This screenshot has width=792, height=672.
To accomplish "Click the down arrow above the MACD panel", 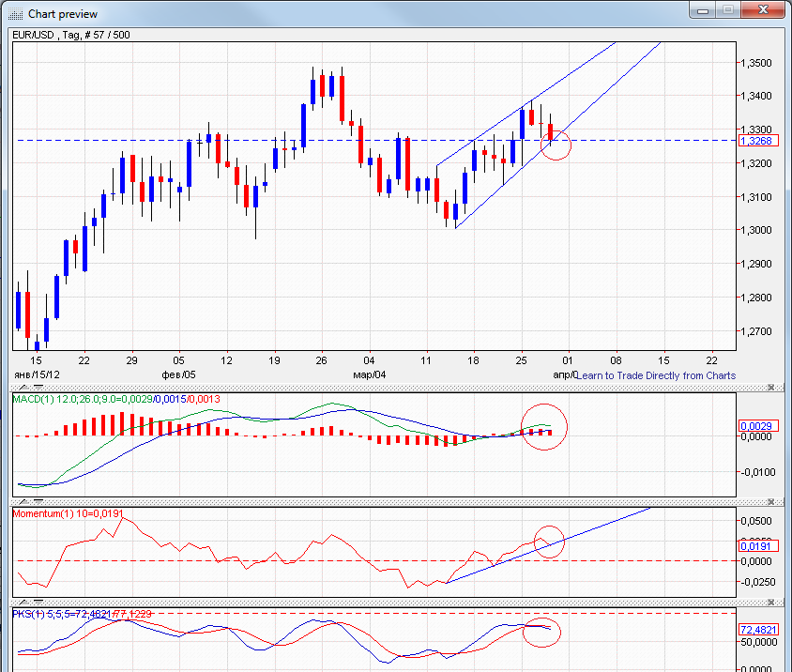I will point(38,388).
